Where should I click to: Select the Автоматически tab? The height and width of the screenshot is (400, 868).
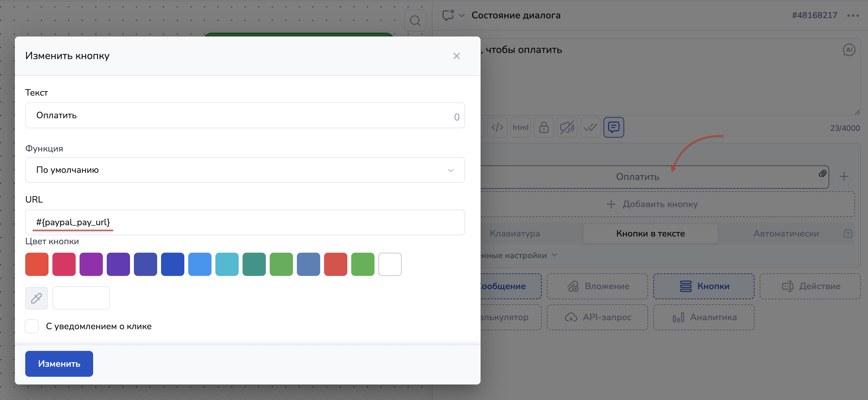click(x=786, y=233)
